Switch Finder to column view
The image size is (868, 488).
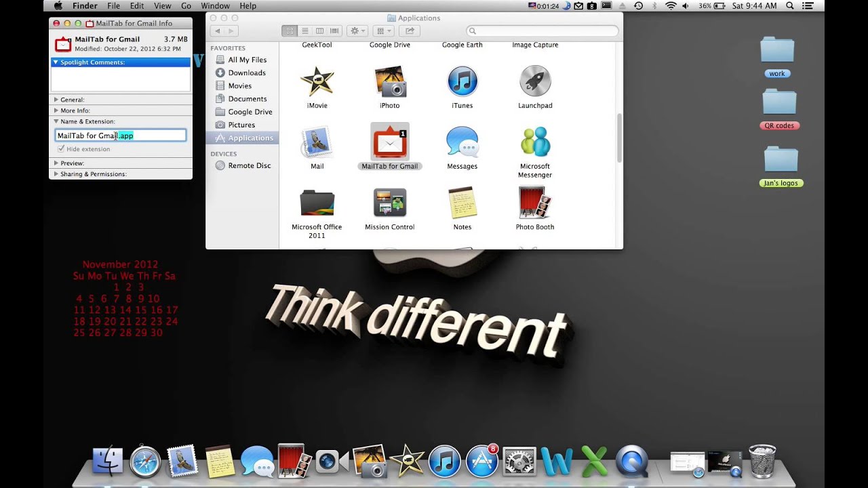tap(319, 31)
